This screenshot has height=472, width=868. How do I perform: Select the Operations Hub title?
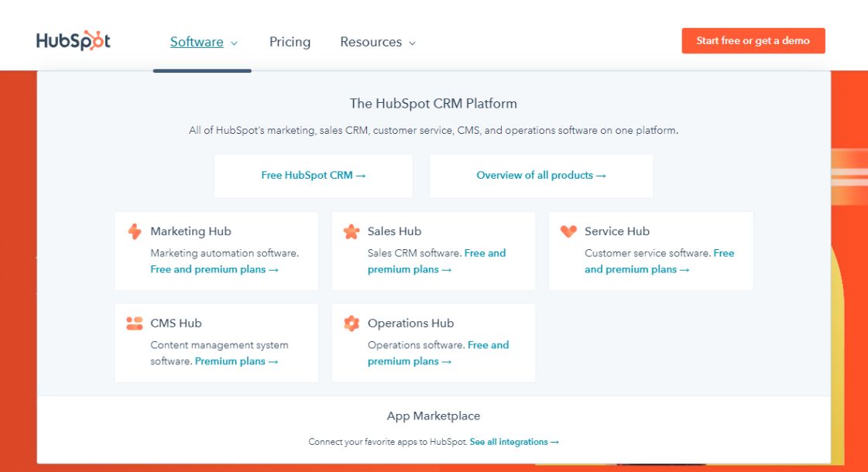[410, 323]
